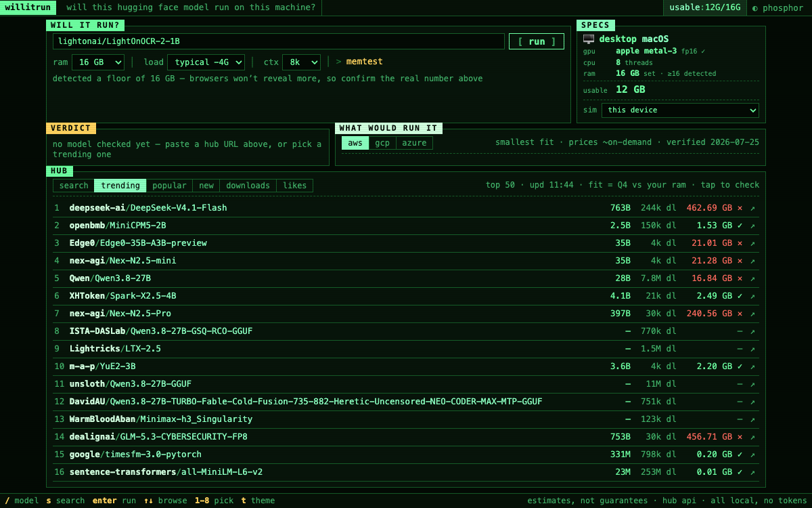Select the hub search tab
Screen dimensions: 812x508
[74, 186]
